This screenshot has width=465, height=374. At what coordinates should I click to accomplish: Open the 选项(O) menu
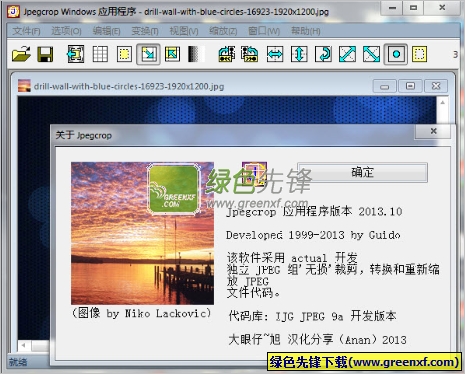tap(66, 31)
